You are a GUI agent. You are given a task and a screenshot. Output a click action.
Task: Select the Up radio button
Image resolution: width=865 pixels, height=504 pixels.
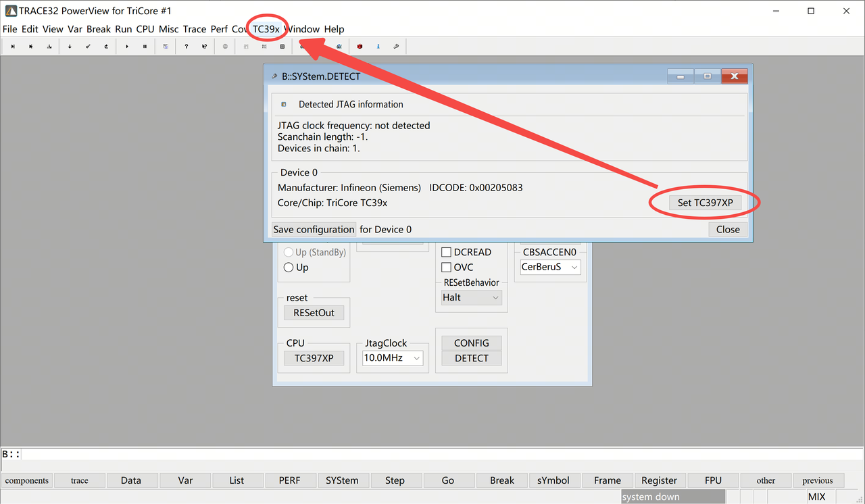pyautogui.click(x=289, y=268)
